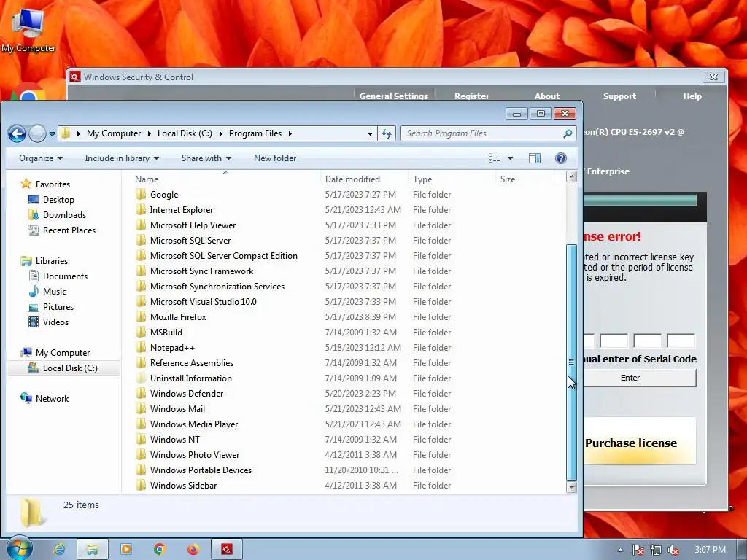Show the preview pane

tap(535, 158)
